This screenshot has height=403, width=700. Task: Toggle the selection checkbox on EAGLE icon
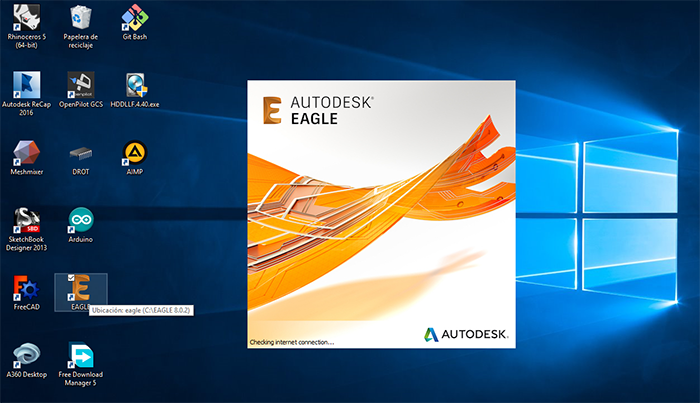click(71, 278)
